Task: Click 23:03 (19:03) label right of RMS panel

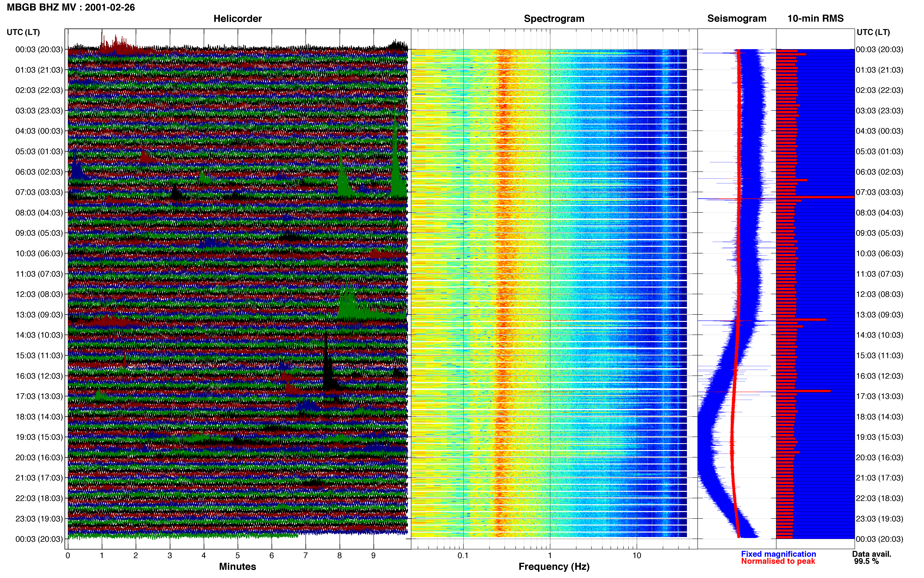Action: tap(880, 519)
